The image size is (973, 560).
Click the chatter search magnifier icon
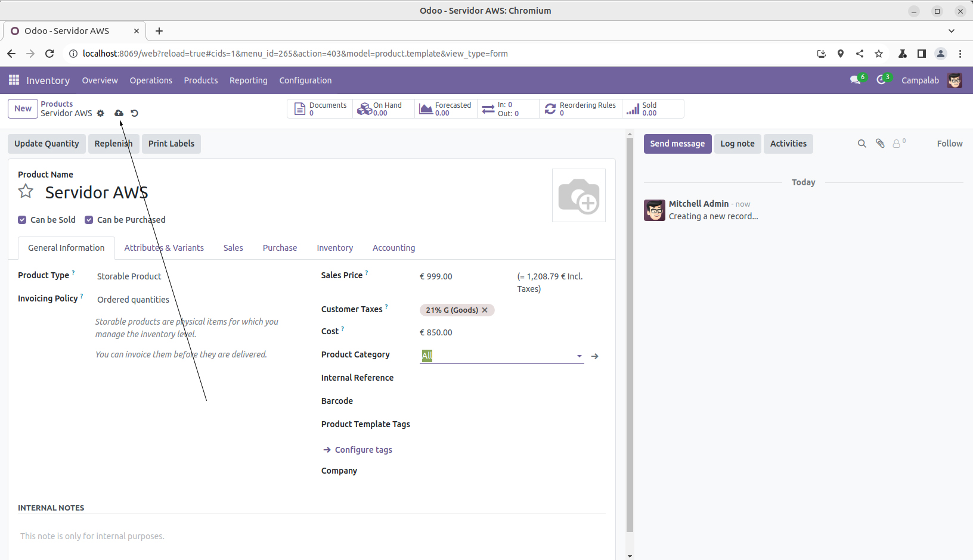click(x=862, y=144)
